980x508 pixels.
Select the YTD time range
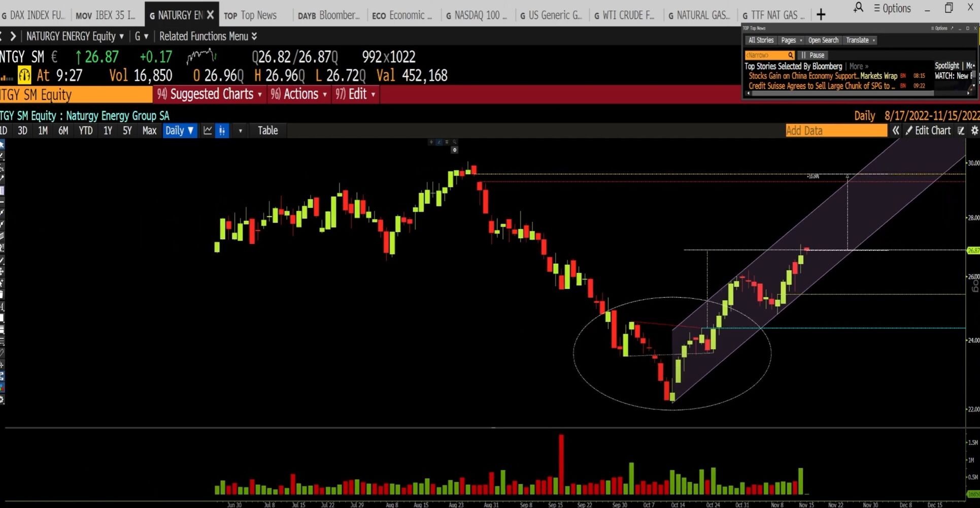pos(86,131)
